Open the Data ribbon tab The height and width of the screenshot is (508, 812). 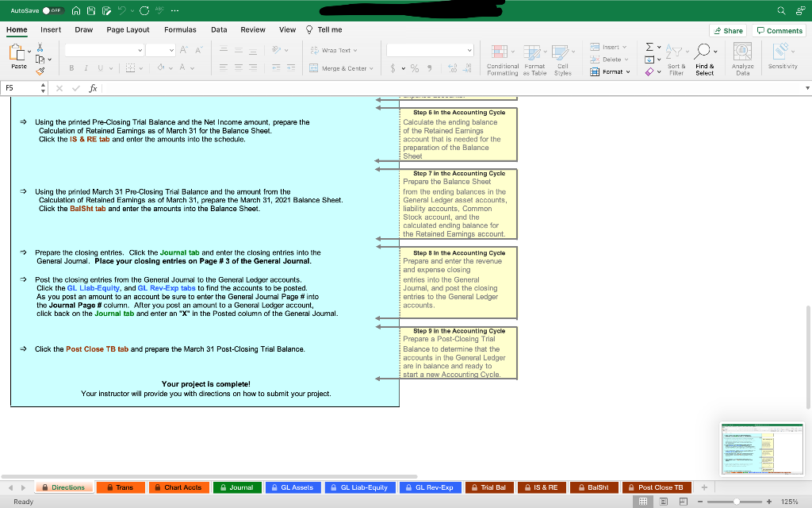219,29
